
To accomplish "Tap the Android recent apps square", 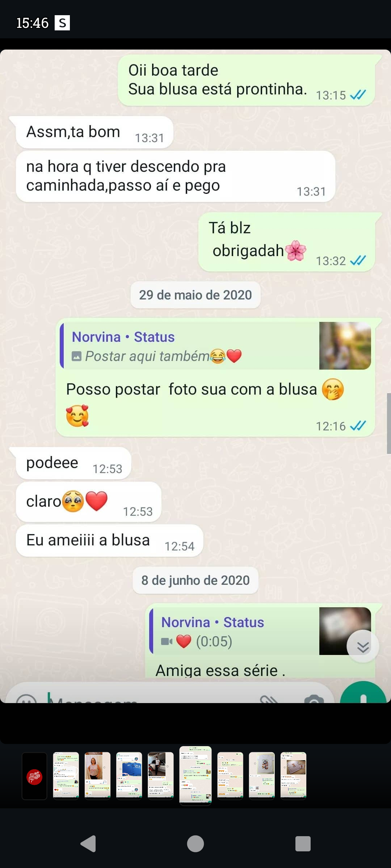I will click(303, 844).
